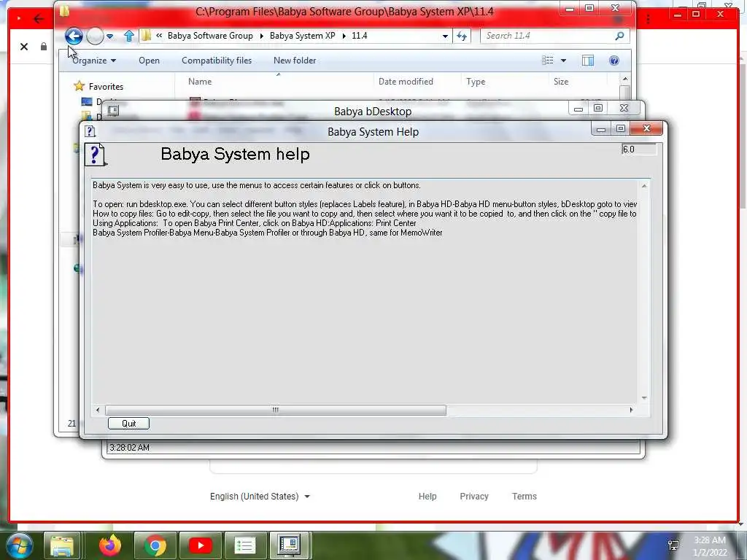Screen dimensions: 747x560
Task: Go up one folder level in Explorer
Action: tap(128, 36)
